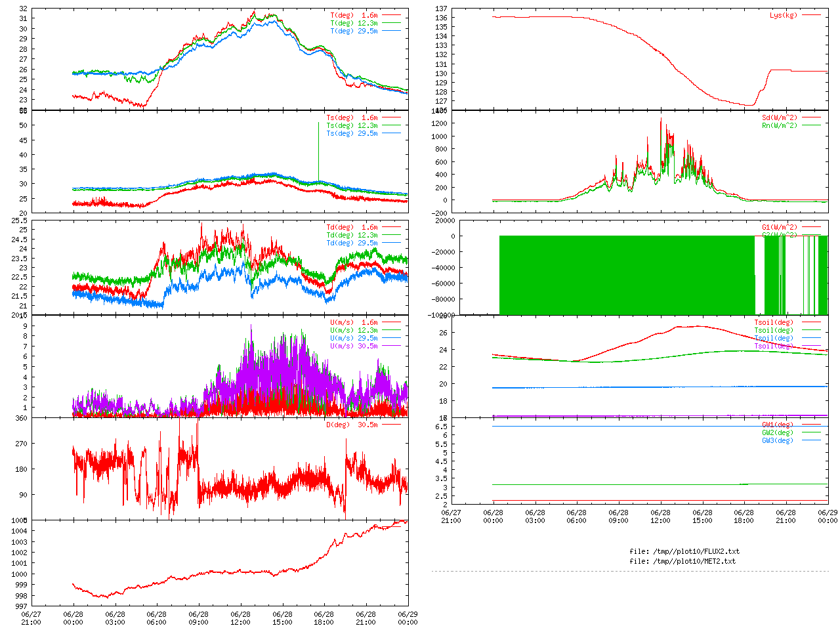
Task: Select the 'D(deg) 30.5m' direction legend
Action: [352, 425]
